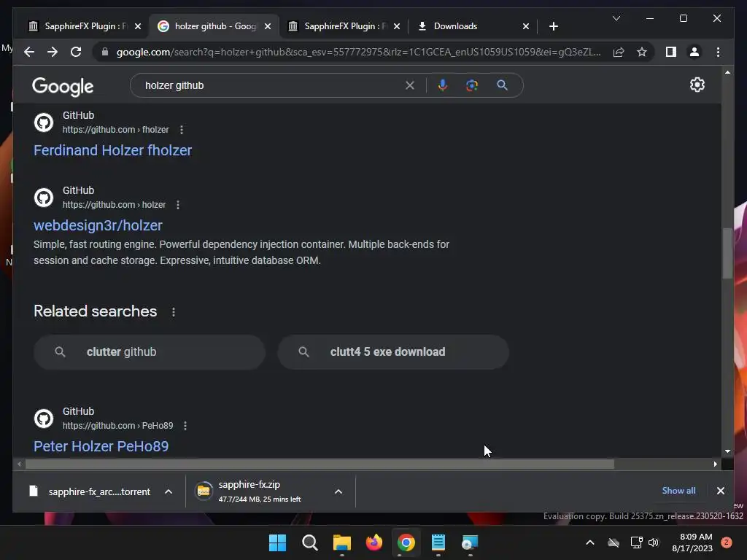Go forward to the next page
The width and height of the screenshot is (747, 560).
(x=53, y=52)
